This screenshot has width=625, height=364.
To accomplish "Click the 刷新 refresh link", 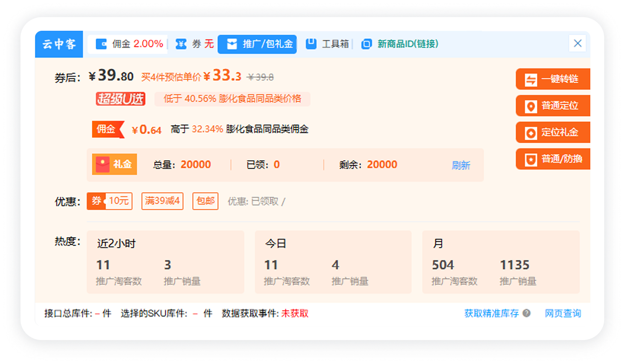I will tap(461, 164).
